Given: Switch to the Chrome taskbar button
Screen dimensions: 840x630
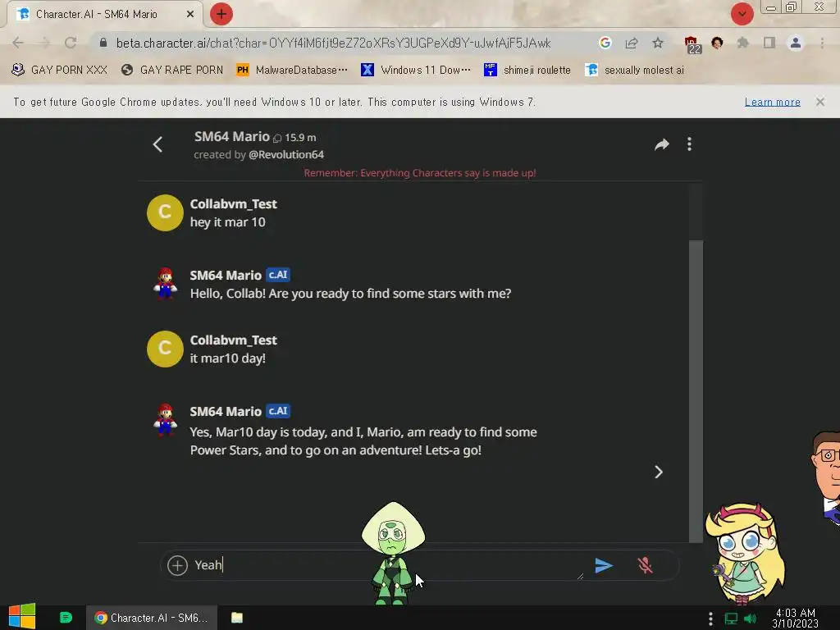Looking at the screenshot, I should click(152, 618).
